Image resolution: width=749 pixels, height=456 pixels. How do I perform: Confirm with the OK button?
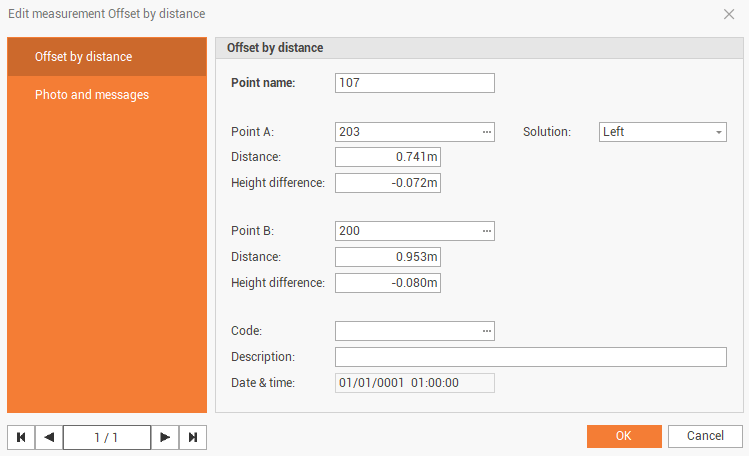click(x=624, y=436)
